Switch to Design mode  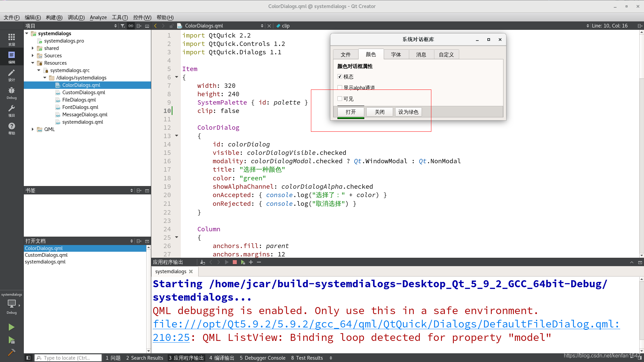11,75
